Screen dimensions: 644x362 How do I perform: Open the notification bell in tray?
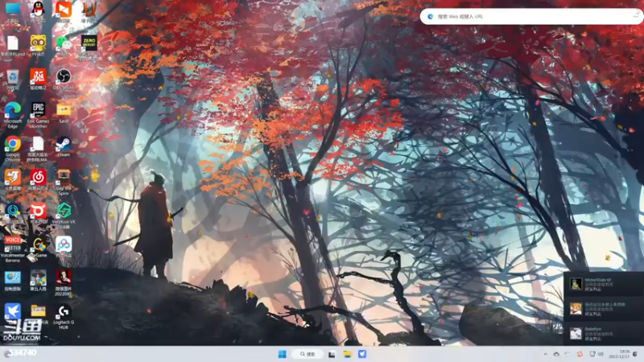(635, 354)
